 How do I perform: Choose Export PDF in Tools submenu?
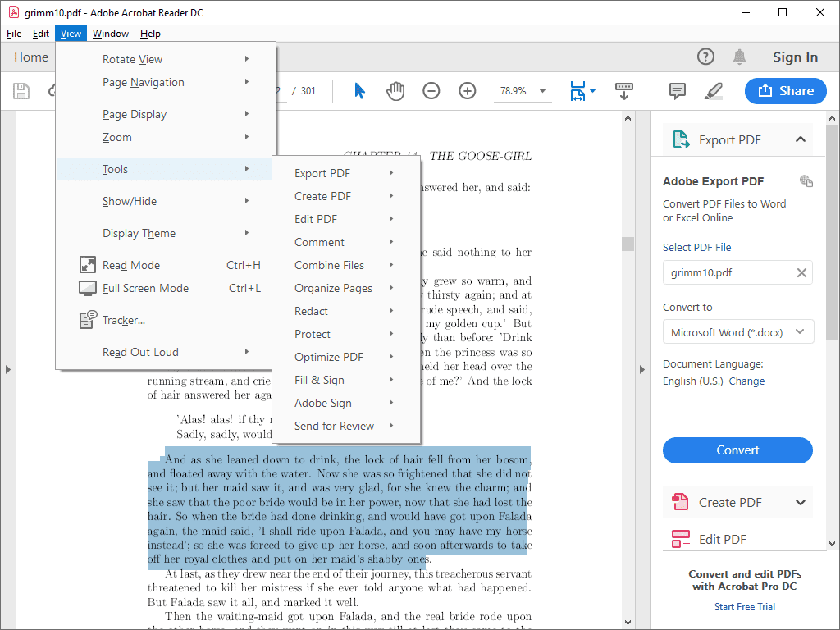(x=346, y=173)
